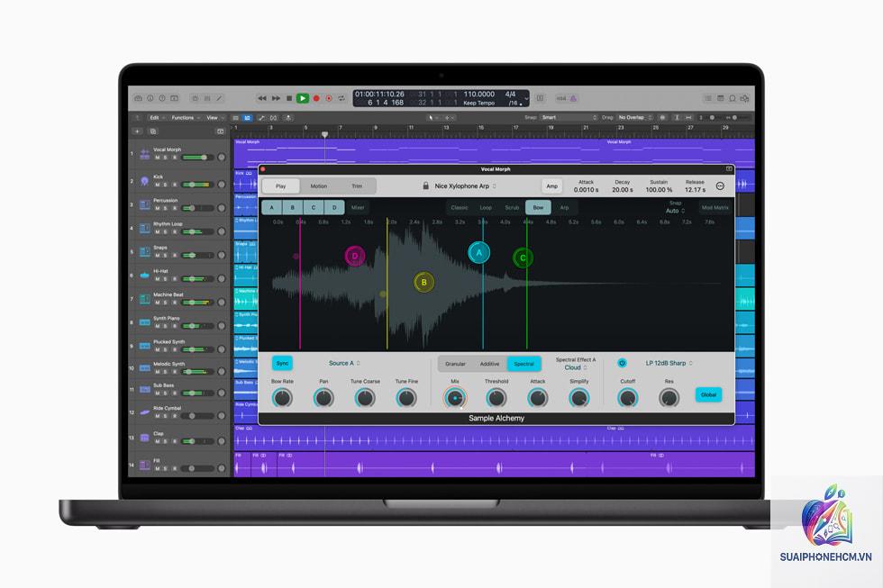Image resolution: width=883 pixels, height=588 pixels.
Task: Open the Drag No Overlap dropdown
Action: point(635,118)
